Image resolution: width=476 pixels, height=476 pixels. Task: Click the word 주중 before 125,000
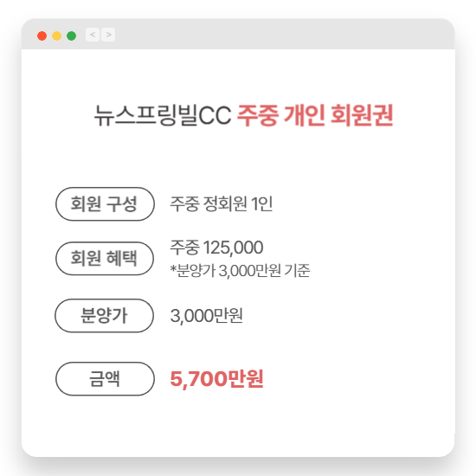pos(184,248)
